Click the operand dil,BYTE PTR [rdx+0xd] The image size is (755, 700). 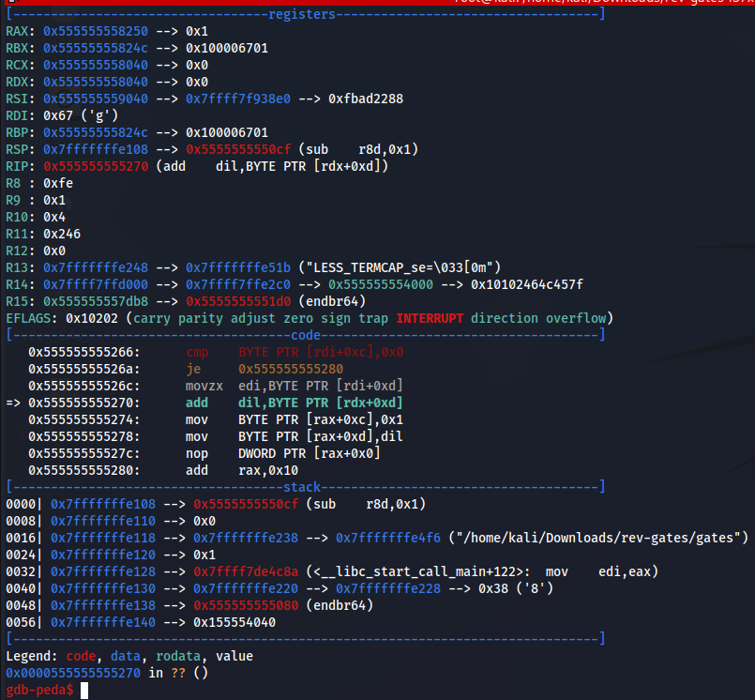click(320, 403)
